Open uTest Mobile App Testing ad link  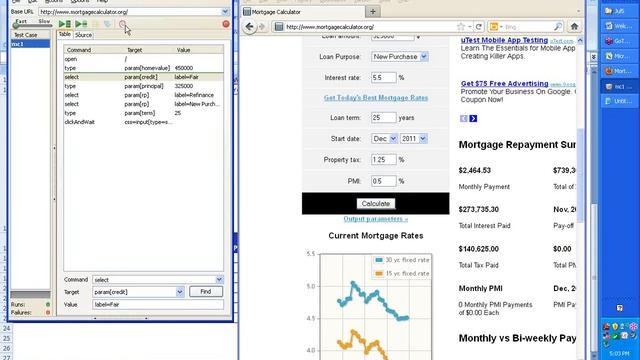point(504,40)
